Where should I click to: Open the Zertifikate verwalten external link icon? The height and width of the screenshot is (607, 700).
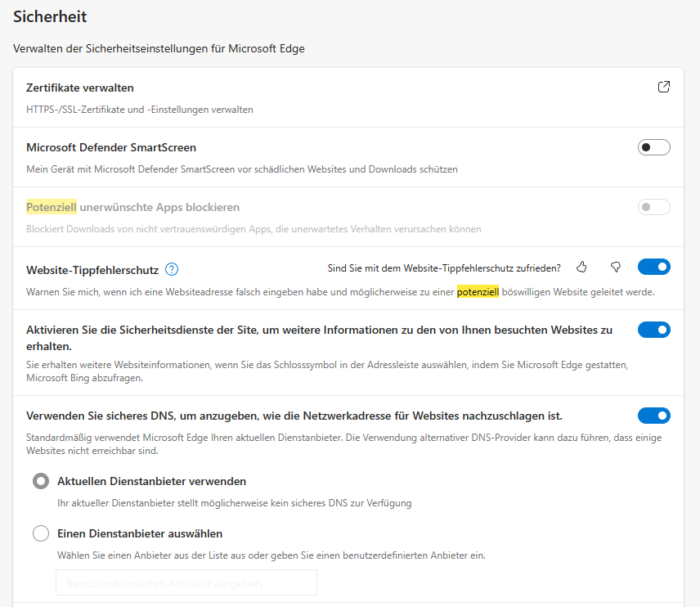tap(664, 88)
